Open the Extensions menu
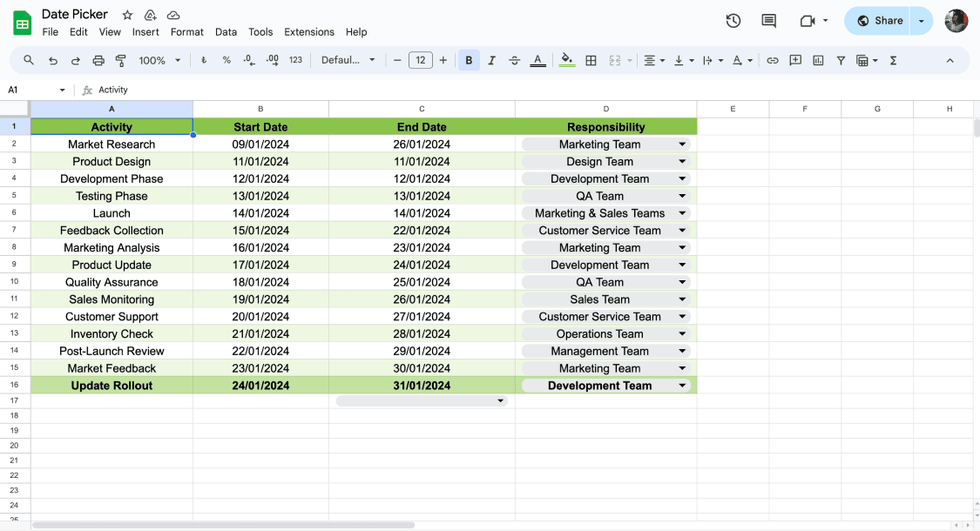Image resolution: width=980 pixels, height=531 pixels. (308, 32)
